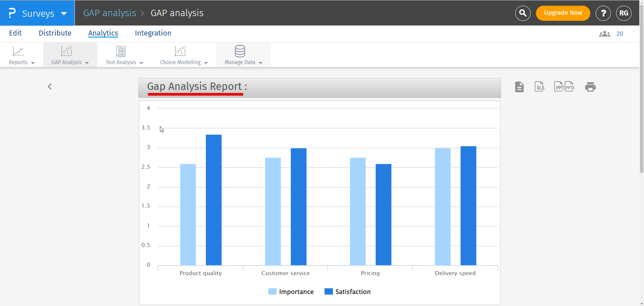Open the help question mark icon
Viewport: 644px width, 306px height.
click(x=603, y=13)
